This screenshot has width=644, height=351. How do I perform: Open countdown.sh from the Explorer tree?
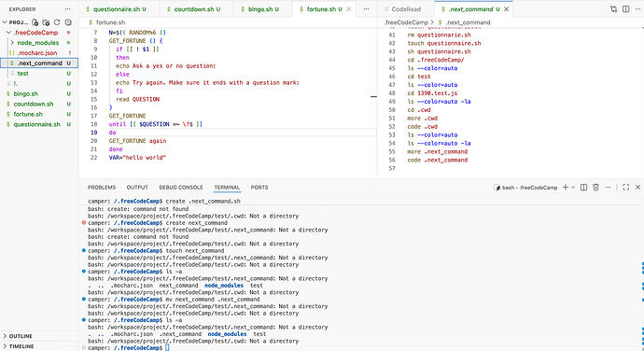(x=34, y=104)
